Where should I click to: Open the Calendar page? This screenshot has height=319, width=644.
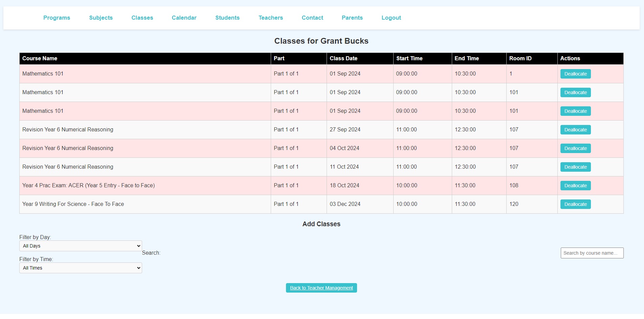click(184, 18)
